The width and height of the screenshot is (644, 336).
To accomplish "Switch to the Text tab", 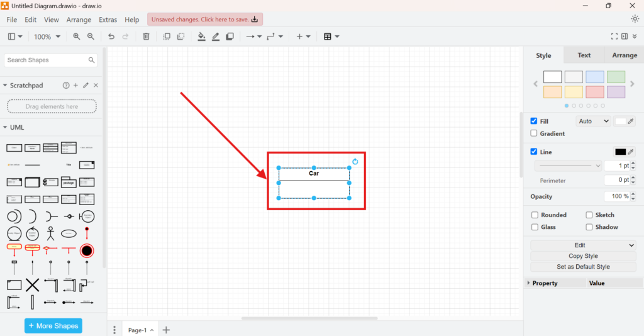I will coord(584,55).
